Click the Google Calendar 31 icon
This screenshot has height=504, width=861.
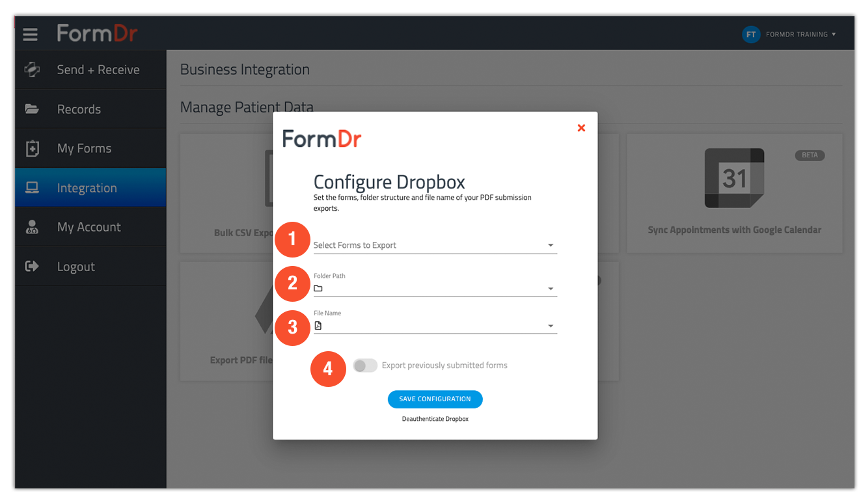(x=735, y=178)
